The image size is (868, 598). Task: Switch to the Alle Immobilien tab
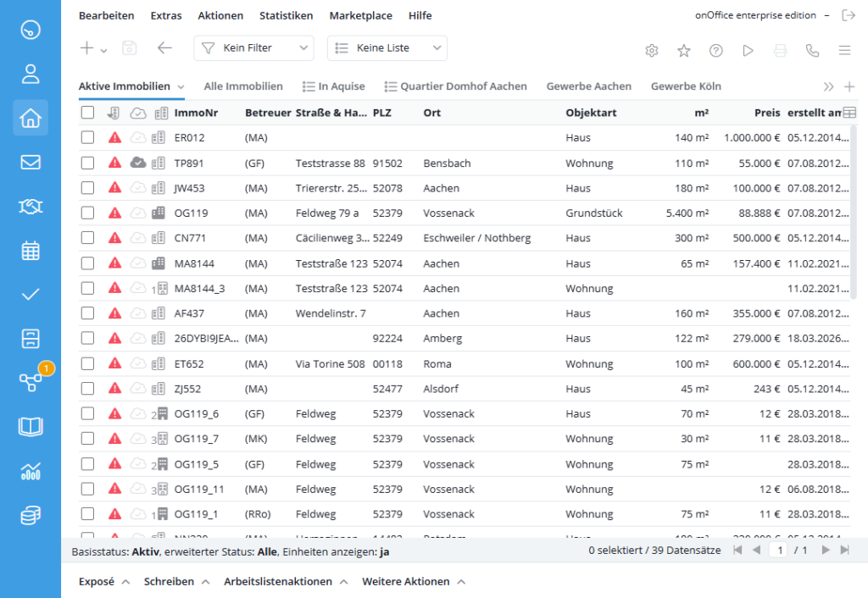tap(243, 86)
